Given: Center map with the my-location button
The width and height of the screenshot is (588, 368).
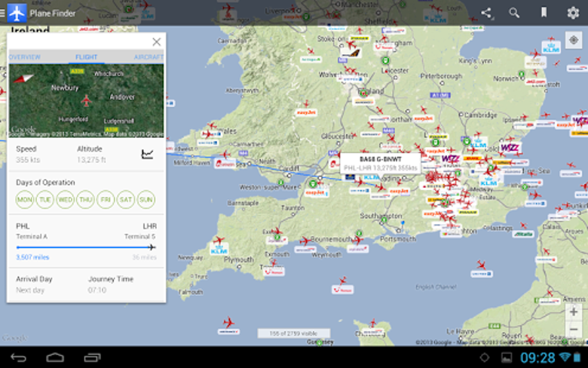Looking at the screenshot, I should 574,40.
